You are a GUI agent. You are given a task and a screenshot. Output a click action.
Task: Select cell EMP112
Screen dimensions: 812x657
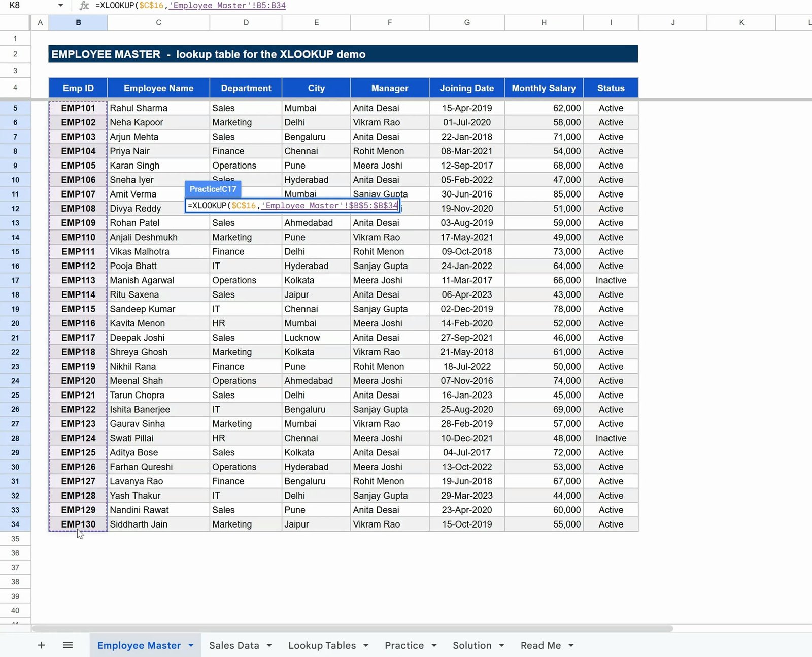point(78,266)
